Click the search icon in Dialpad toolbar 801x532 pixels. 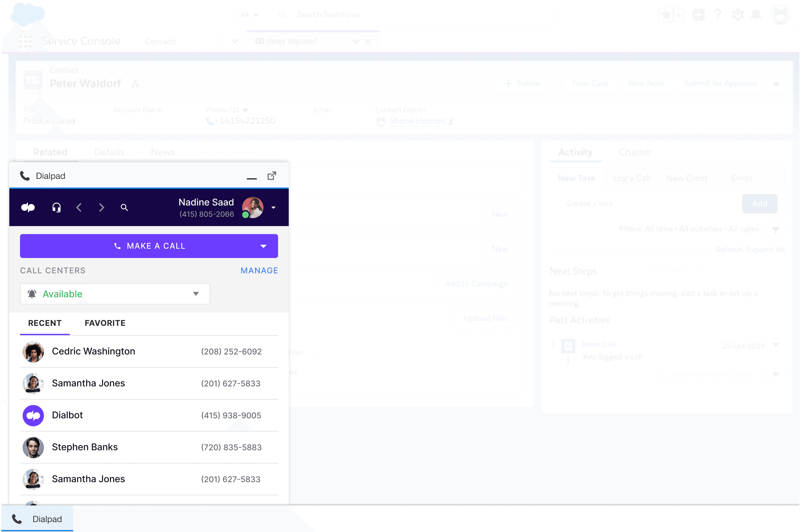point(124,207)
